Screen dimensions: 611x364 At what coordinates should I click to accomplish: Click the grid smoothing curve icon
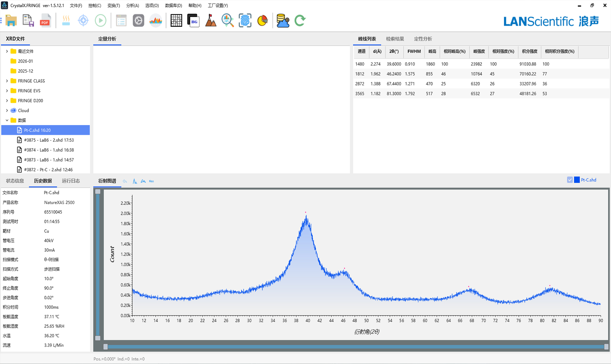176,21
